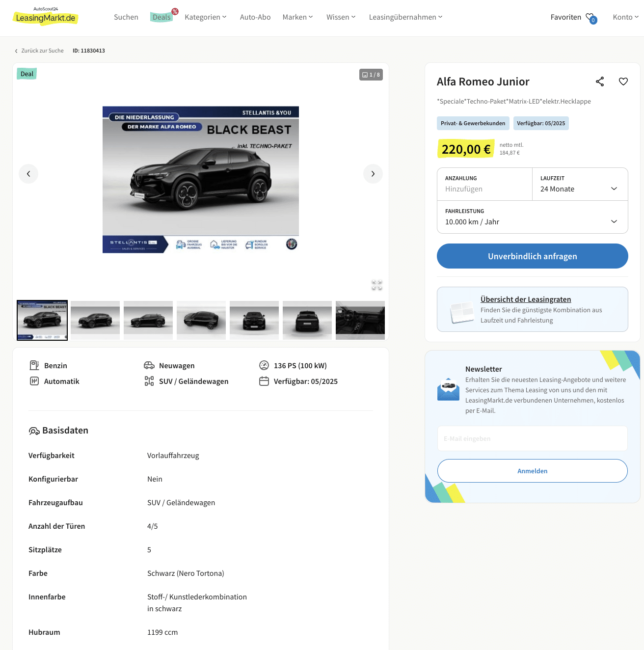Click the back arrow next to Zurück zur Suche
The width and height of the screenshot is (644, 650).
point(16,51)
